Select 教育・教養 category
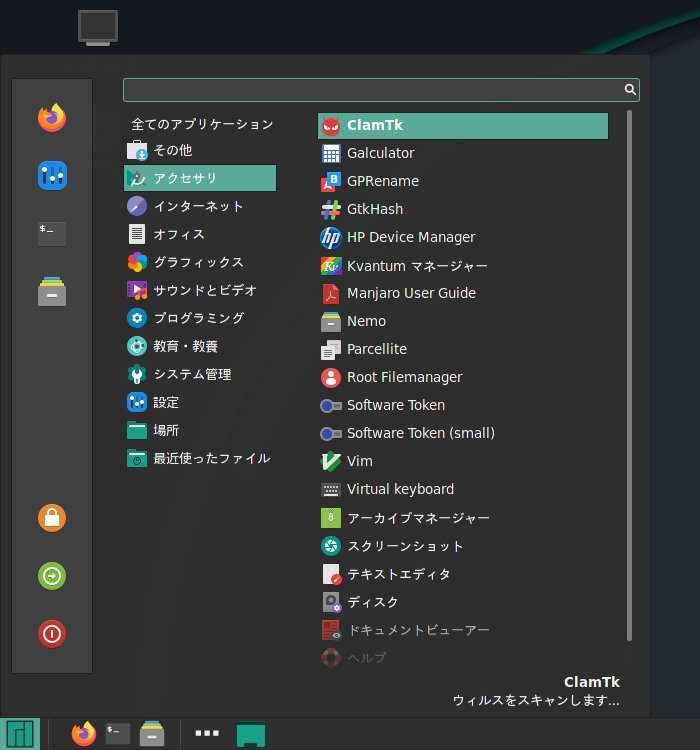The height and width of the screenshot is (750, 700). coord(200,346)
